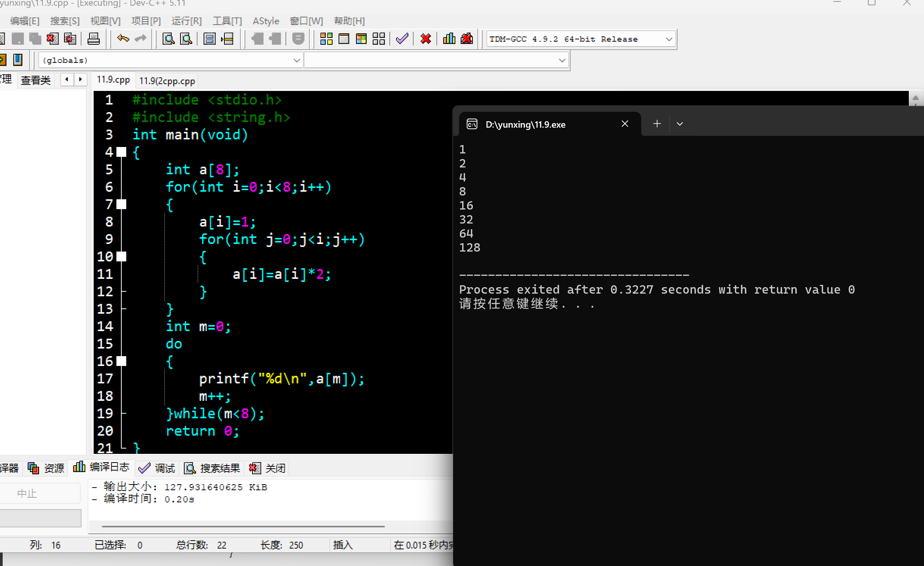Screen dimensions: 924x566
Task: Click the Compile toolbar icon (colored squares)
Action: click(x=326, y=39)
